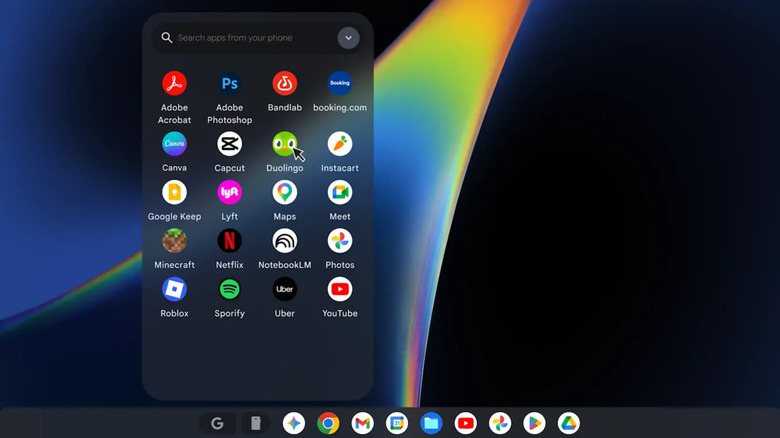Image resolution: width=780 pixels, height=438 pixels.
Task: Launch Chrome from the shelf
Action: click(328, 424)
